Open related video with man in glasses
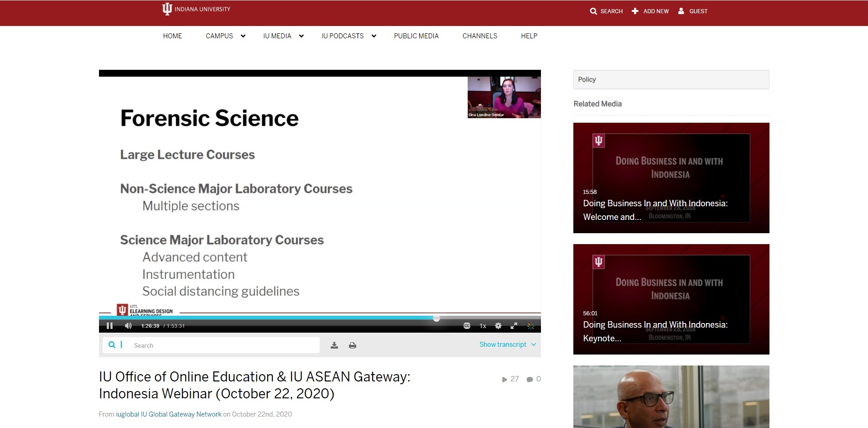 coord(671,397)
